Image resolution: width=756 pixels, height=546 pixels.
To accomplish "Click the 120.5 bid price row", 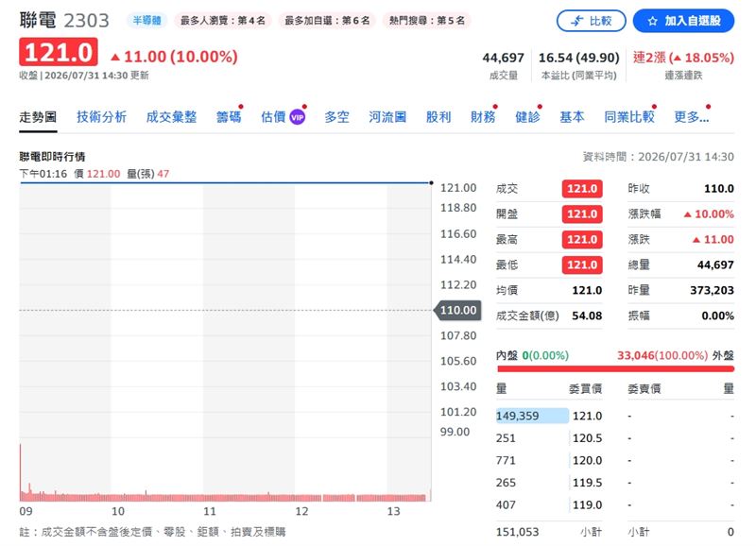I will (549, 438).
